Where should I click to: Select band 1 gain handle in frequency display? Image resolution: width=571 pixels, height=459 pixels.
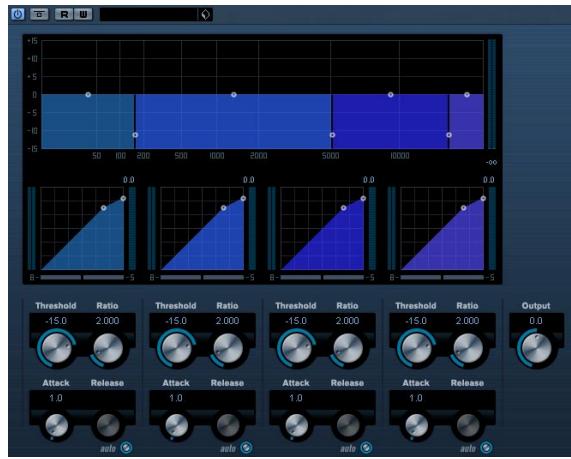[88, 95]
